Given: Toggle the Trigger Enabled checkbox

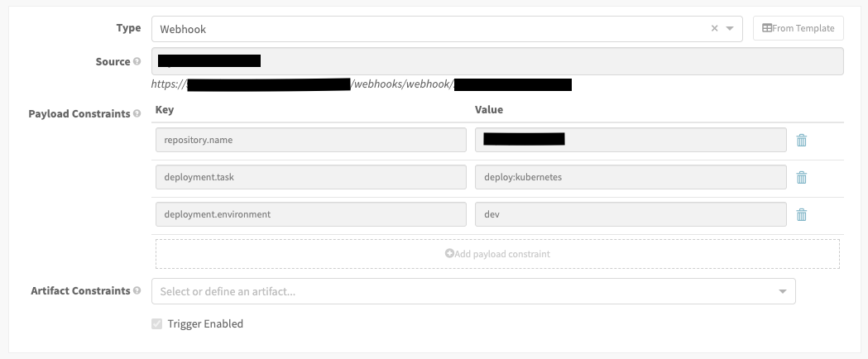Looking at the screenshot, I should pyautogui.click(x=157, y=324).
